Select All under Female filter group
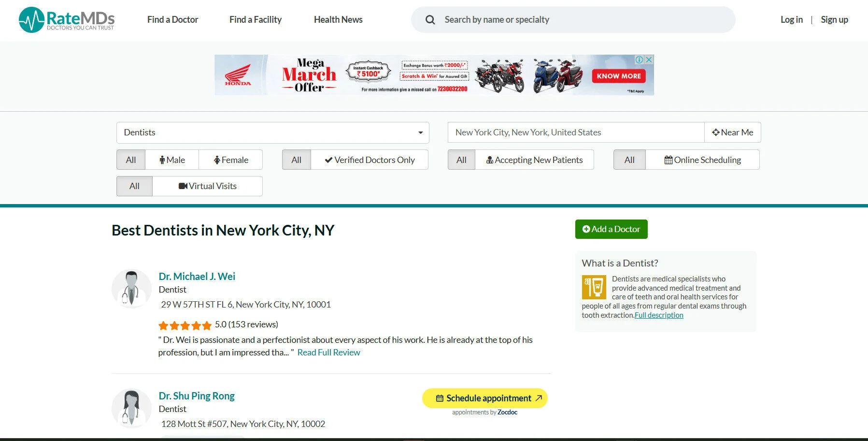The width and height of the screenshot is (868, 441). tap(130, 160)
